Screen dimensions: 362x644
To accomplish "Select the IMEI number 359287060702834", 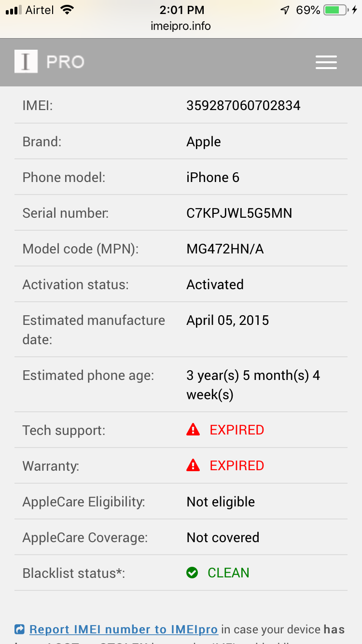I will [243, 105].
